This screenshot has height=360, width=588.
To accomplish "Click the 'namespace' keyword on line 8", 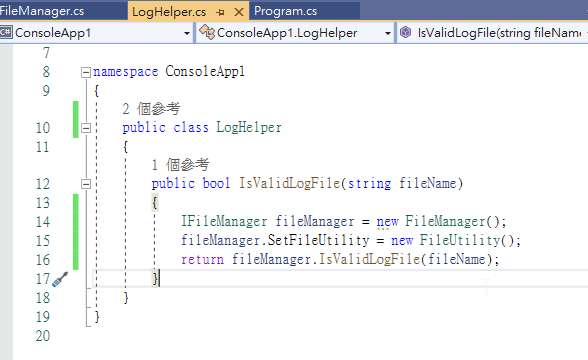I will [x=126, y=71].
